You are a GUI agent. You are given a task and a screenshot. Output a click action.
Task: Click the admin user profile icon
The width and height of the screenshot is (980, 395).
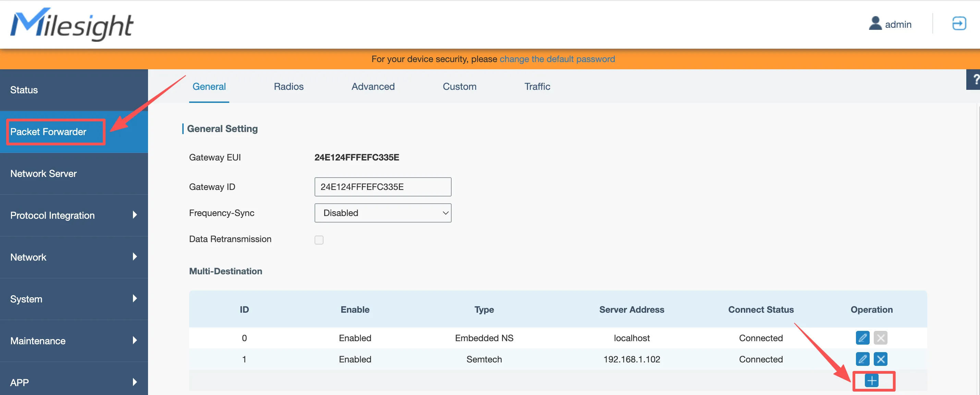coord(874,24)
